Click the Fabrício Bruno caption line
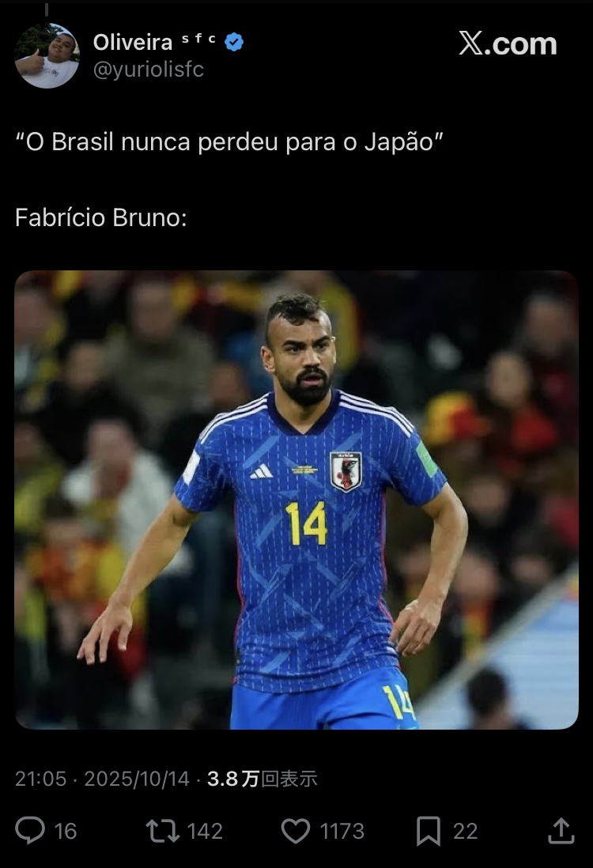 100,217
